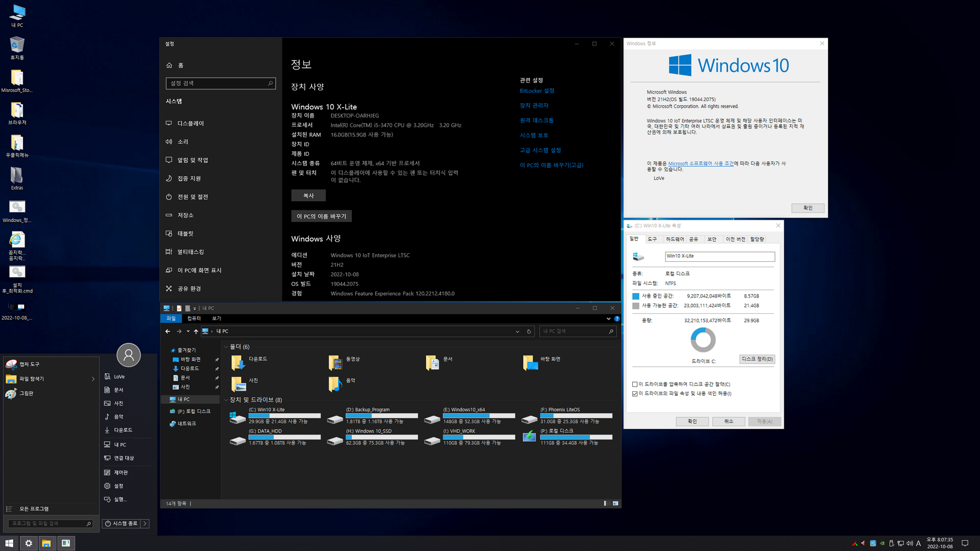
Task: Open File Explorer from the taskbar
Action: click(x=46, y=543)
